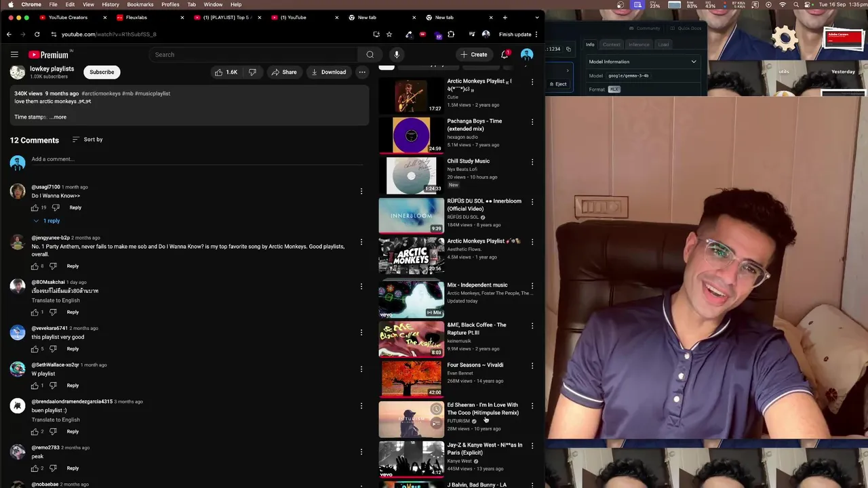Open the Bookmarks menu
The height and width of the screenshot is (488, 868).
[140, 5]
